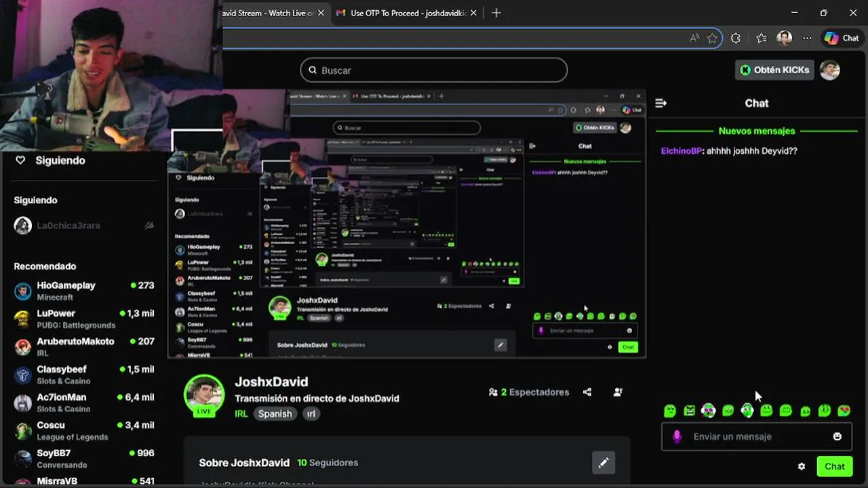
Task: Insert the purple-eyed headphones emote
Action: pos(708,410)
